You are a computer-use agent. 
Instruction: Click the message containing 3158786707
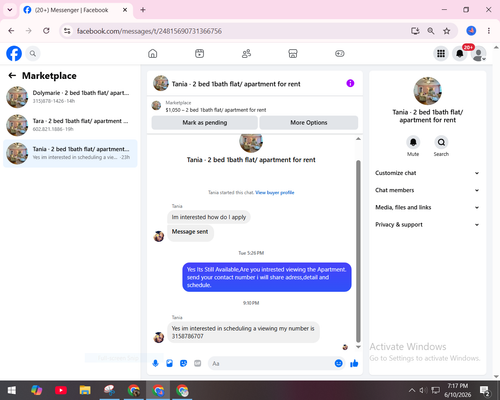(x=243, y=332)
